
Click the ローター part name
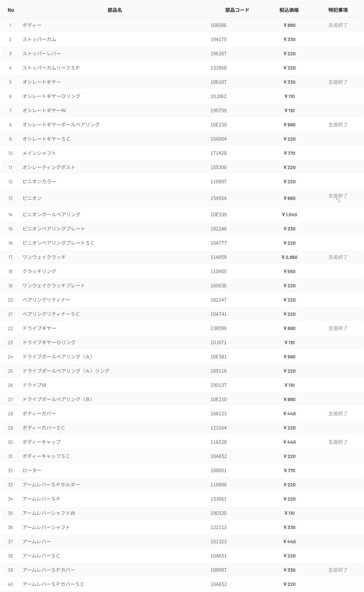pyautogui.click(x=32, y=470)
